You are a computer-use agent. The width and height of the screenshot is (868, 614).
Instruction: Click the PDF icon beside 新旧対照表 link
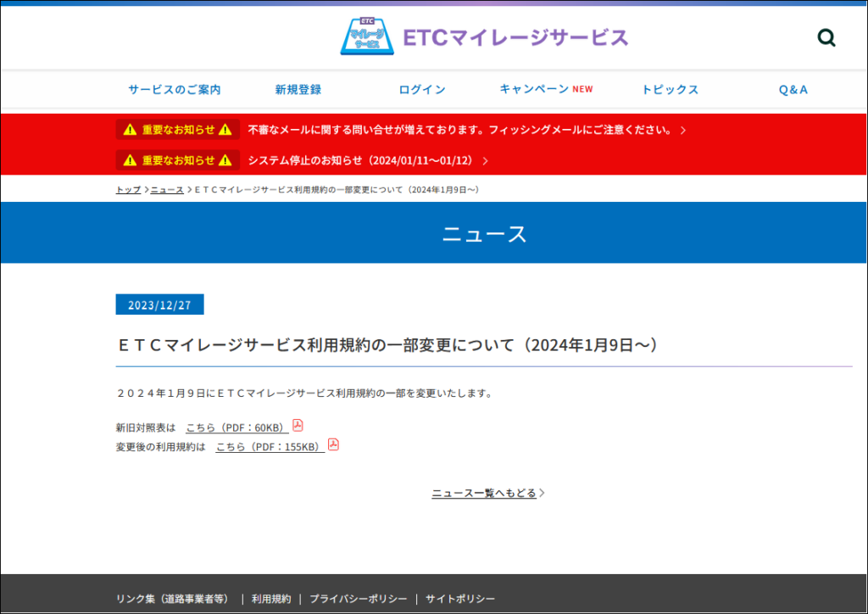tap(298, 425)
